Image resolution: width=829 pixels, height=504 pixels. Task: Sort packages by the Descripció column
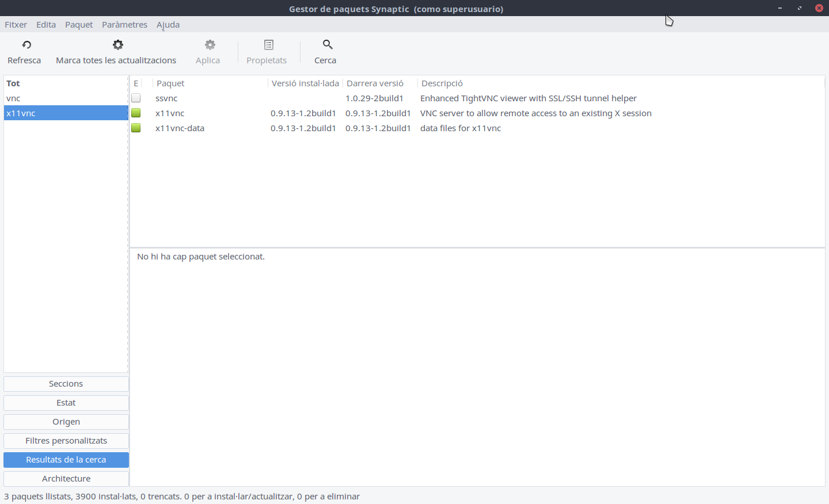pos(442,83)
